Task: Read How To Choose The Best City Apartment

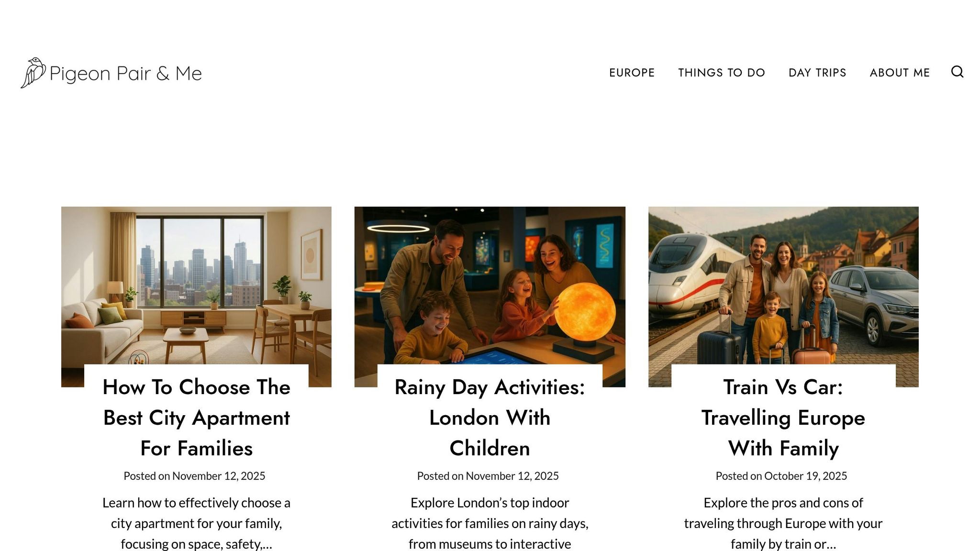Action: (x=196, y=418)
